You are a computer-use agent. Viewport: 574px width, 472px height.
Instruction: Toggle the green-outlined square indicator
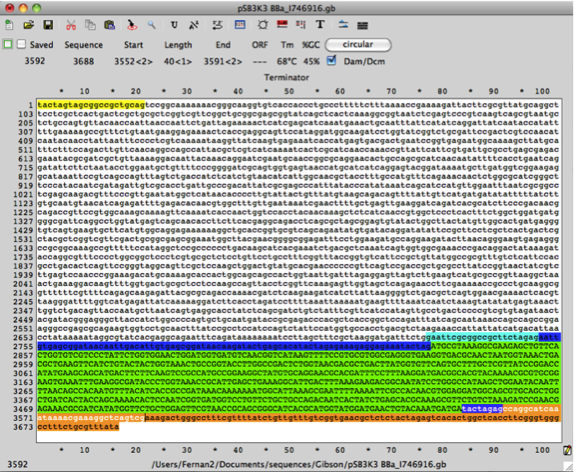pyautogui.click(x=8, y=44)
